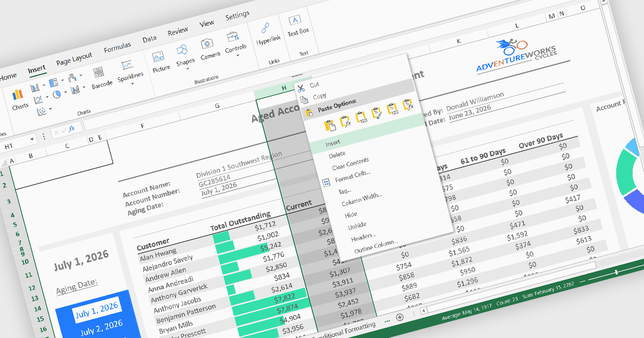The width and height of the screenshot is (644, 338).
Task: Open the scatter chart dropdown arrow
Action: point(50,109)
